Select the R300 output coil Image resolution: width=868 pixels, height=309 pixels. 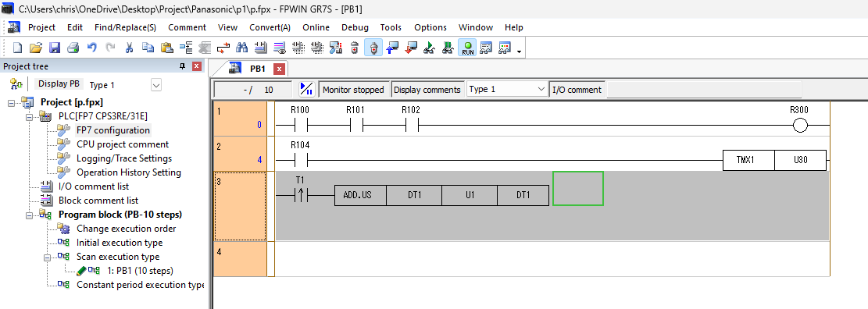(799, 126)
